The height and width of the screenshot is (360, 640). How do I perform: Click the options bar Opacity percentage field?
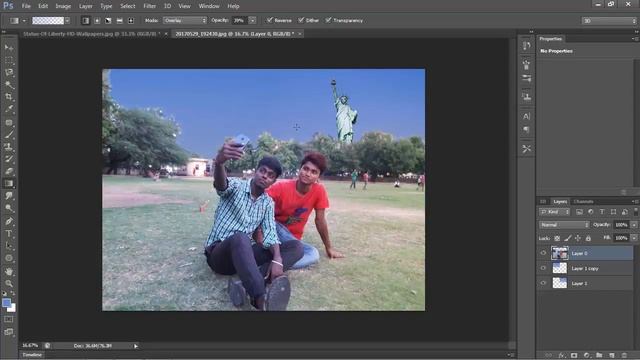240,20
